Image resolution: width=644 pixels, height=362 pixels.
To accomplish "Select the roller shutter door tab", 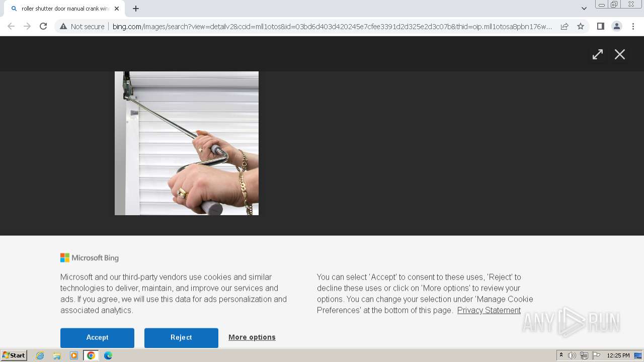I will 64,9.
